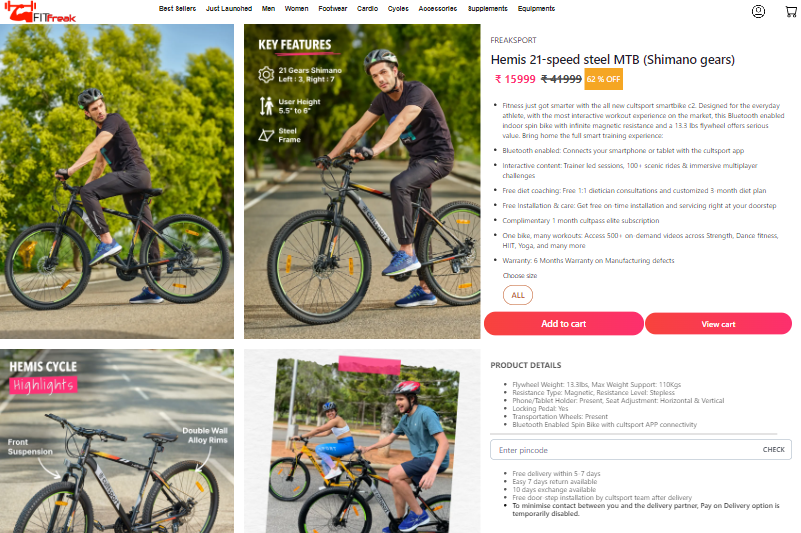Open the Cycles category

coord(398,9)
